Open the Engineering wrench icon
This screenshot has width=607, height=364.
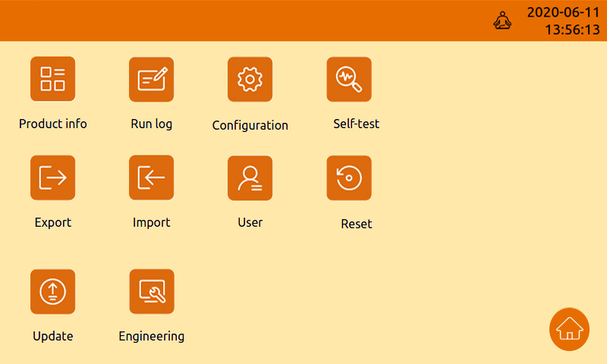click(151, 291)
